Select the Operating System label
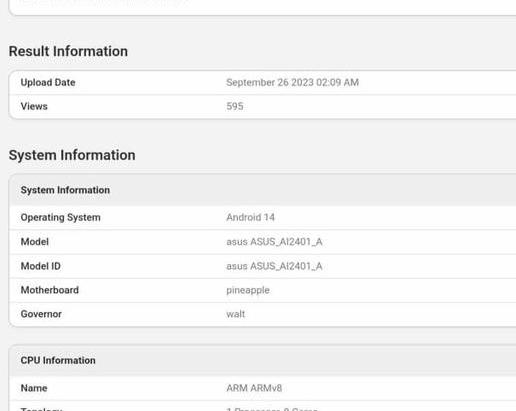The width and height of the screenshot is (516, 411). [x=60, y=217]
